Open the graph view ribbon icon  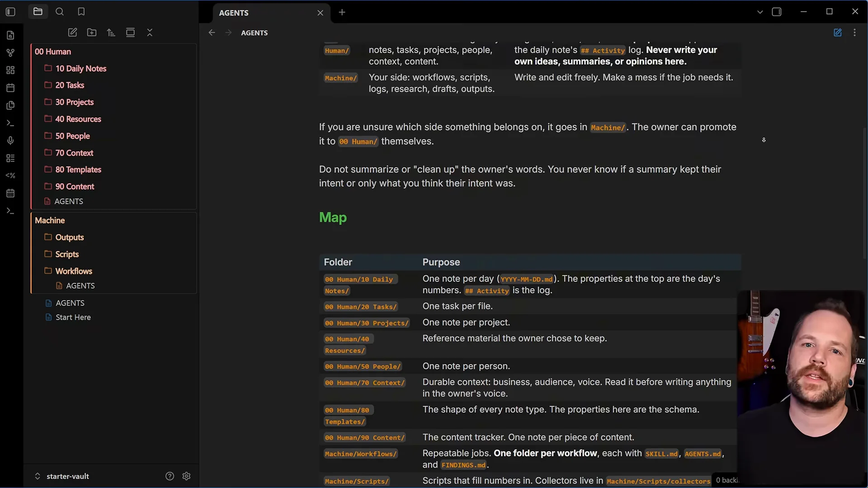pos(10,53)
